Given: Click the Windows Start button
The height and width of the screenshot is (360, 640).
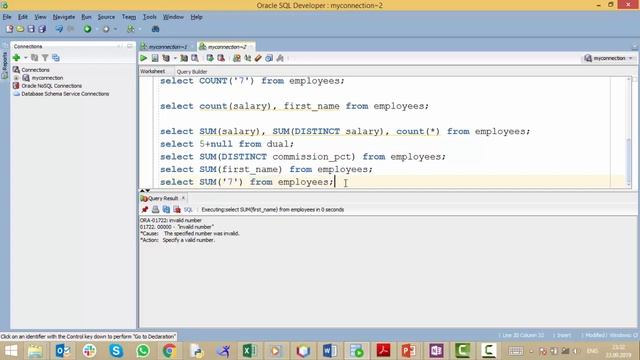Looking at the screenshot, I should click(11, 351).
